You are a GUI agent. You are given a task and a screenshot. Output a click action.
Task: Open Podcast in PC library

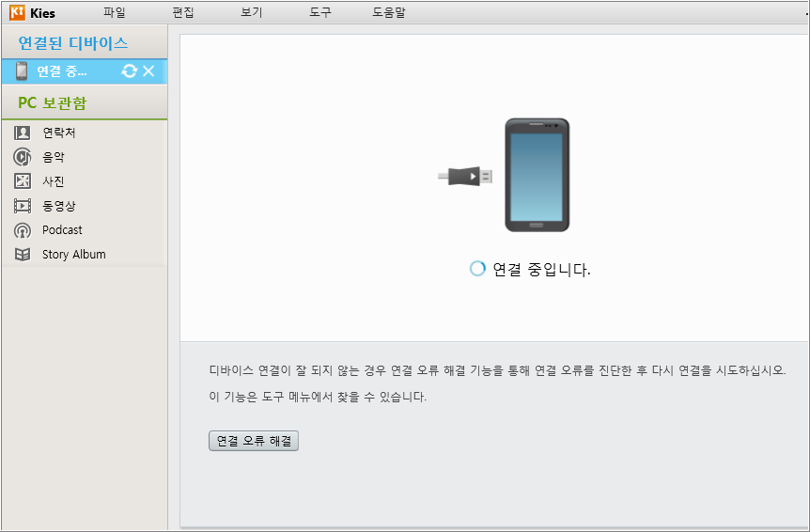pyautogui.click(x=62, y=230)
